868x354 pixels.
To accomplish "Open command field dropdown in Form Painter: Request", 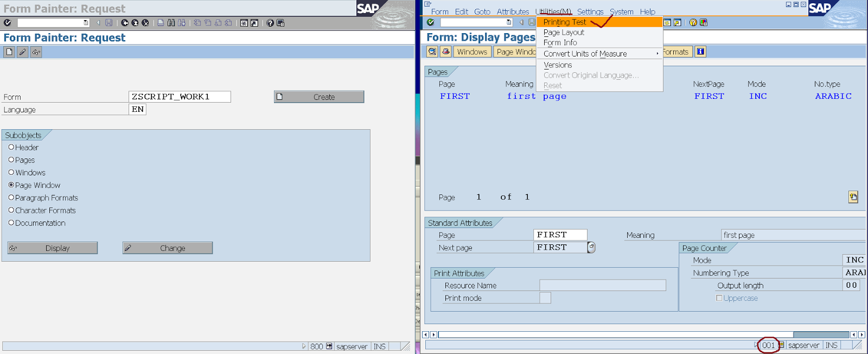I will pyautogui.click(x=86, y=23).
